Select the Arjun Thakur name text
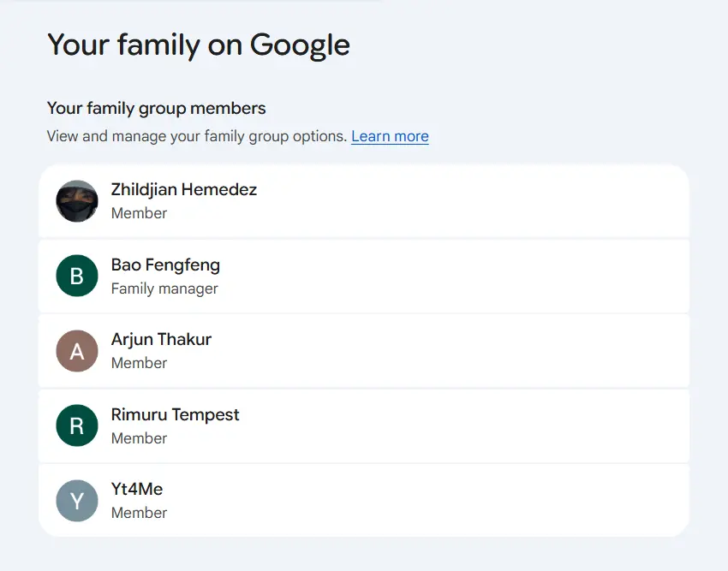This screenshot has height=571, width=728. tap(161, 340)
